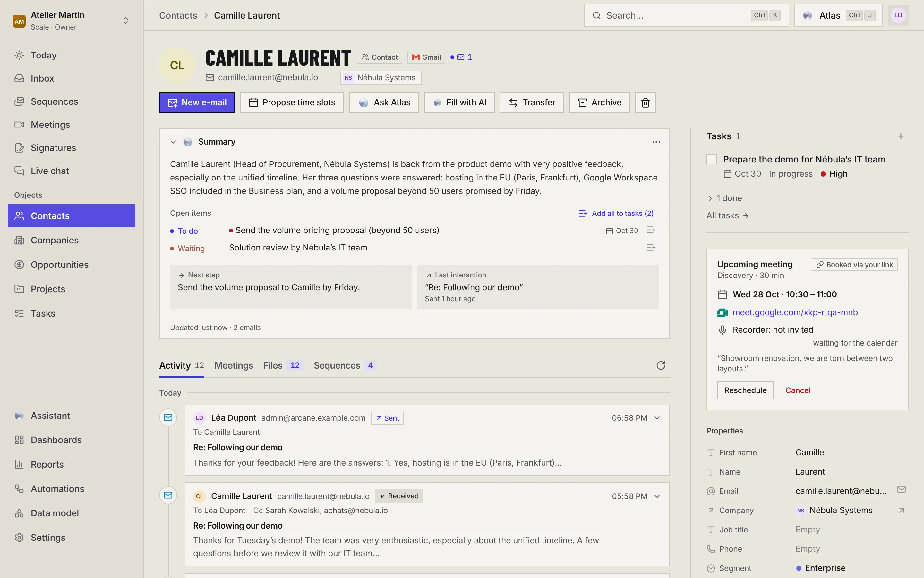Go to Contacts breadcrumb

(178, 15)
